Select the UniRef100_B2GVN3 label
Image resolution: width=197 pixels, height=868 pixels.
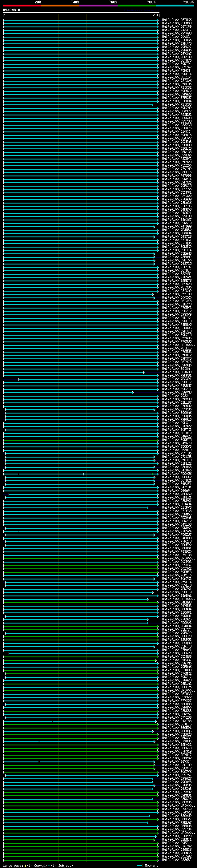click(177, 393)
